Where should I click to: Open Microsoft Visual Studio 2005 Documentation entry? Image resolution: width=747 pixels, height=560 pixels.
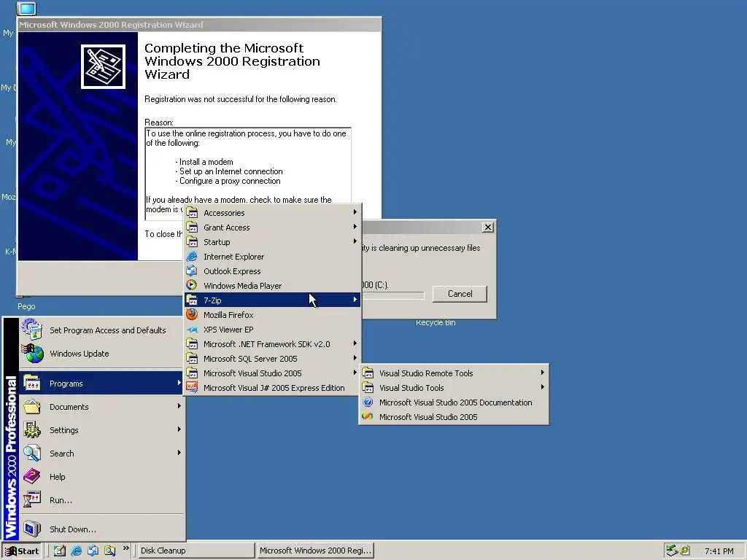[454, 402]
